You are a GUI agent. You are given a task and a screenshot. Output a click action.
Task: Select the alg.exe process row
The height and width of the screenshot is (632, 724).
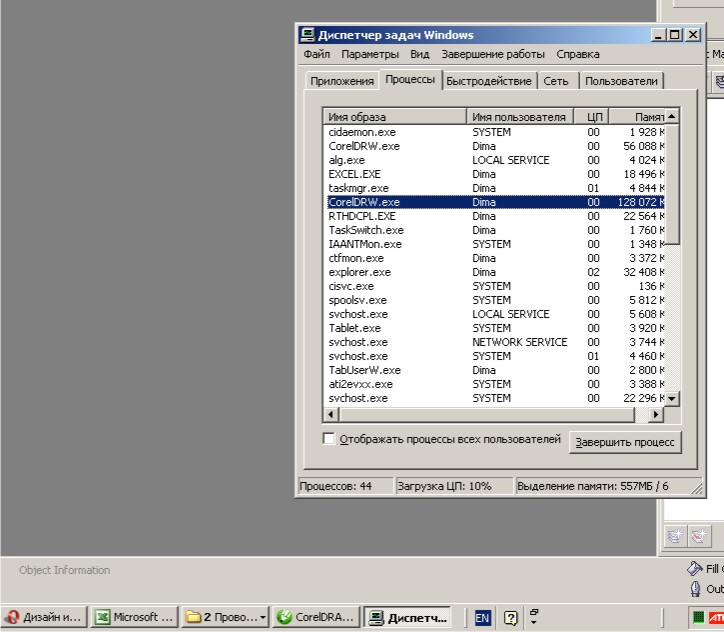coord(494,160)
